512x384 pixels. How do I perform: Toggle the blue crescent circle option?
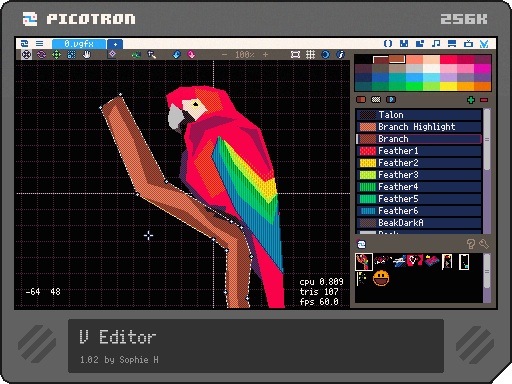click(x=325, y=54)
